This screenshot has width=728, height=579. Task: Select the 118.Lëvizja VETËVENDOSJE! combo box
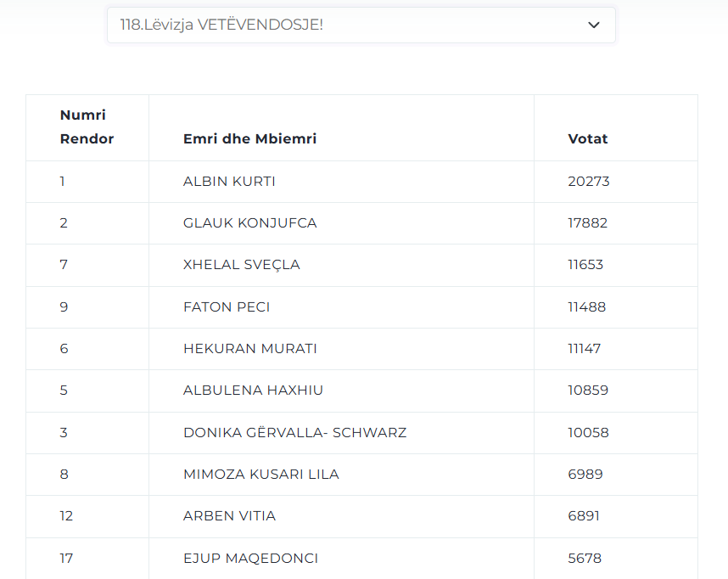click(361, 25)
